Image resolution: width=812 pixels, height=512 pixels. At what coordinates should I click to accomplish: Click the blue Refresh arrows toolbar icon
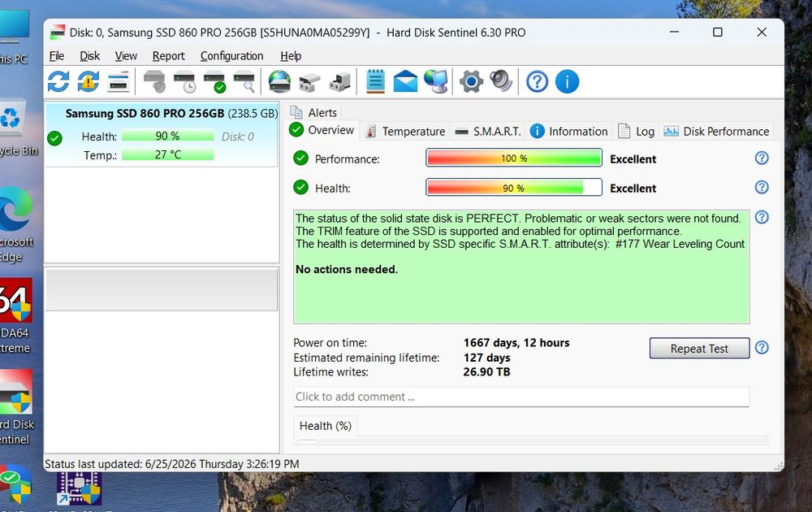pos(58,81)
